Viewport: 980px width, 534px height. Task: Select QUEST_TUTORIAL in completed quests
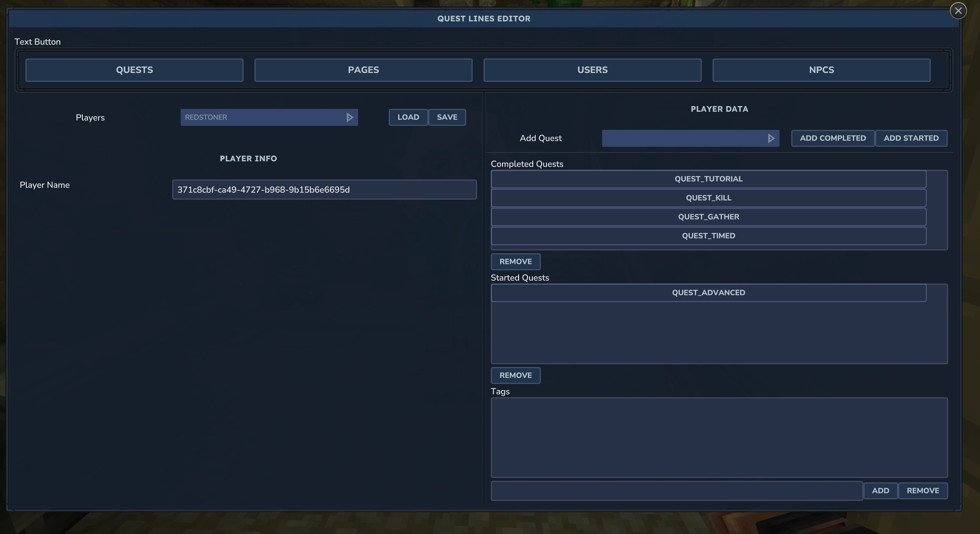tap(709, 179)
